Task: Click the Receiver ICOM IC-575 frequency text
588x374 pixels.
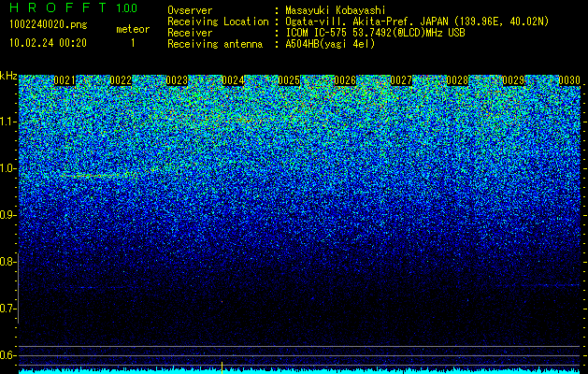Action: (375, 33)
